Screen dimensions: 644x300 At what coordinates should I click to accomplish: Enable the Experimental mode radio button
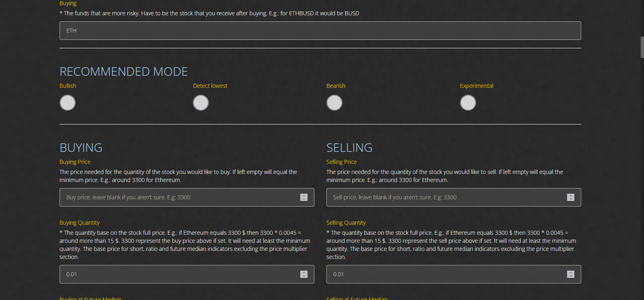coord(468,103)
